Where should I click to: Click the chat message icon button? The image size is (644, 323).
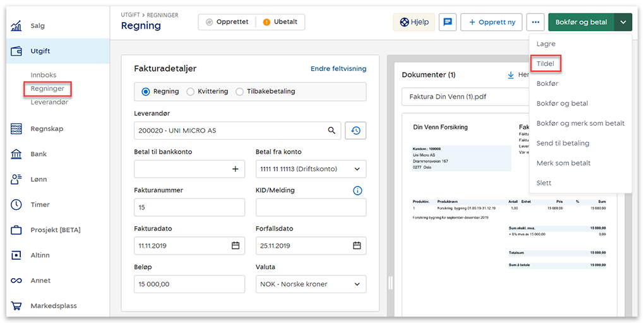click(x=447, y=22)
